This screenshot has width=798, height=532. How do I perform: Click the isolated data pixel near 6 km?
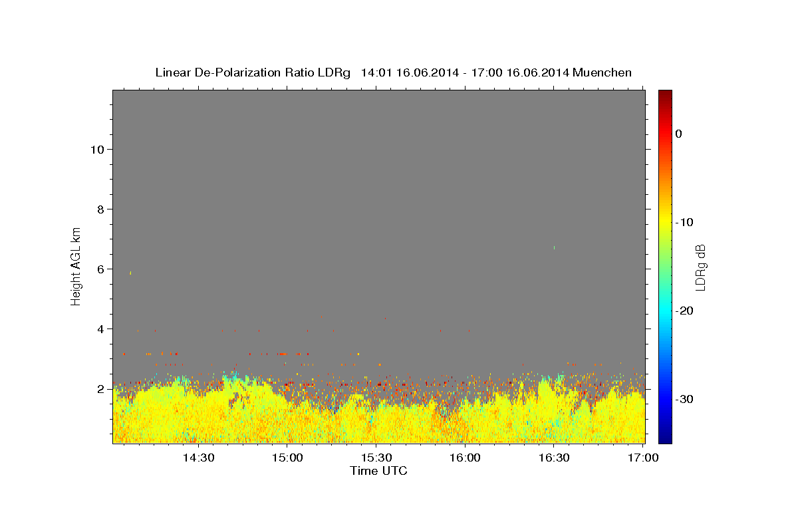[130, 273]
